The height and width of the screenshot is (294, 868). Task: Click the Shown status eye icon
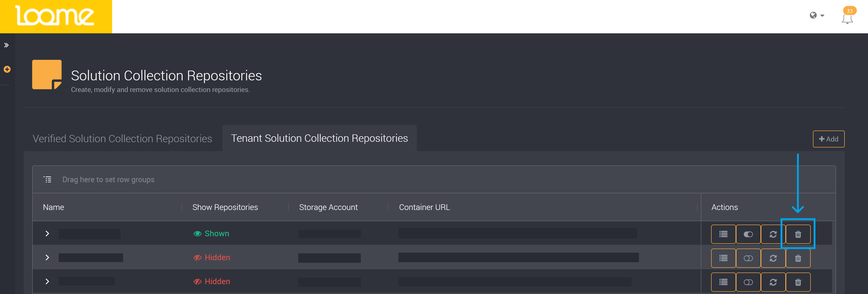pyautogui.click(x=198, y=233)
